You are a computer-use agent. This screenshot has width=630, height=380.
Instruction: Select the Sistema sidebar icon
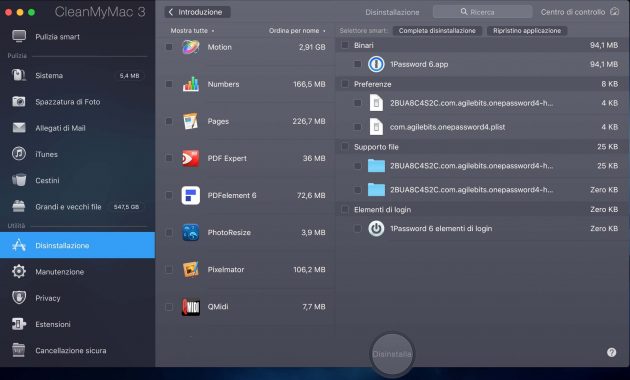[x=19, y=75]
